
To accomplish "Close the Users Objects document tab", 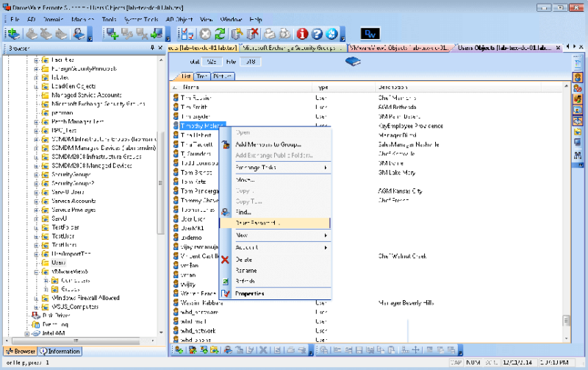I will point(558,48).
